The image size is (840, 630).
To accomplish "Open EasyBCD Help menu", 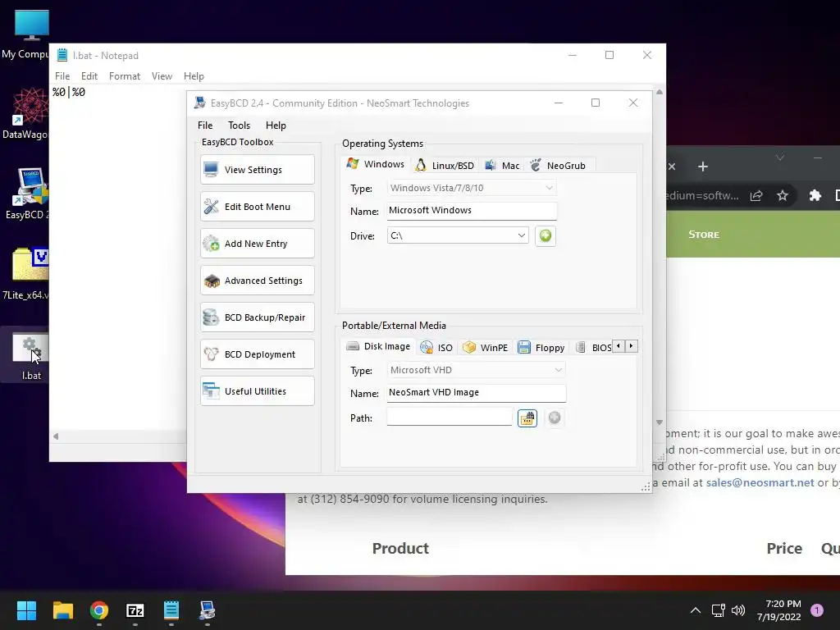I will pos(276,126).
